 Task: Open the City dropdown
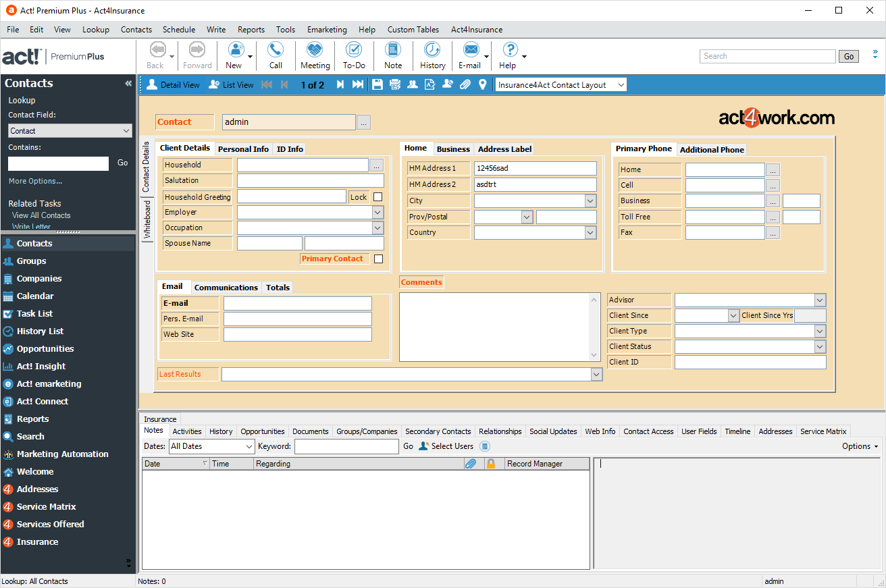pos(590,201)
